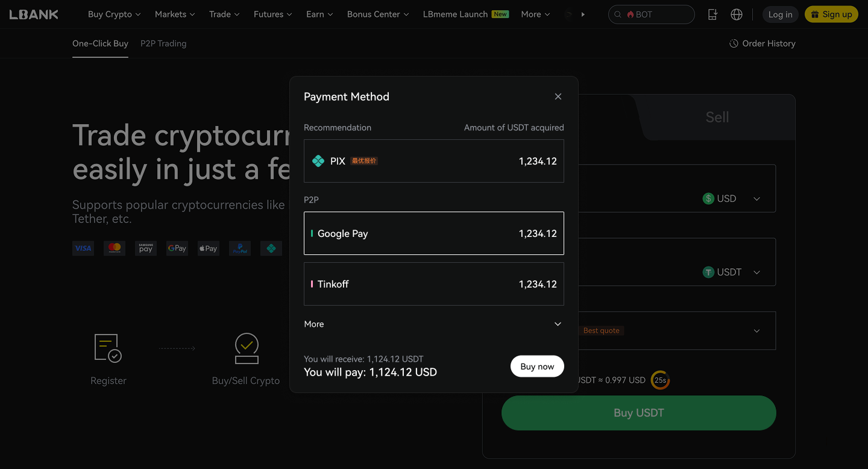Click the navigation scroll-right arrow

[x=583, y=14]
